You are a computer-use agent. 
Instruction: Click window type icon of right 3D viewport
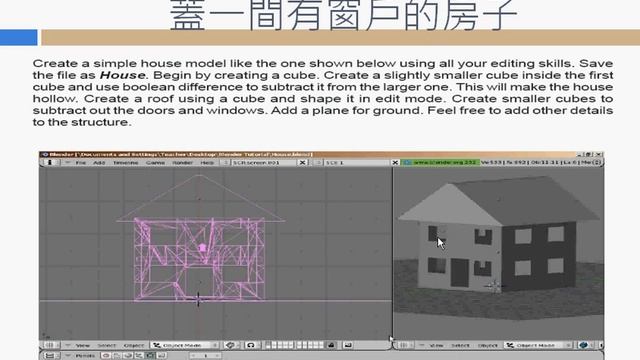404,345
